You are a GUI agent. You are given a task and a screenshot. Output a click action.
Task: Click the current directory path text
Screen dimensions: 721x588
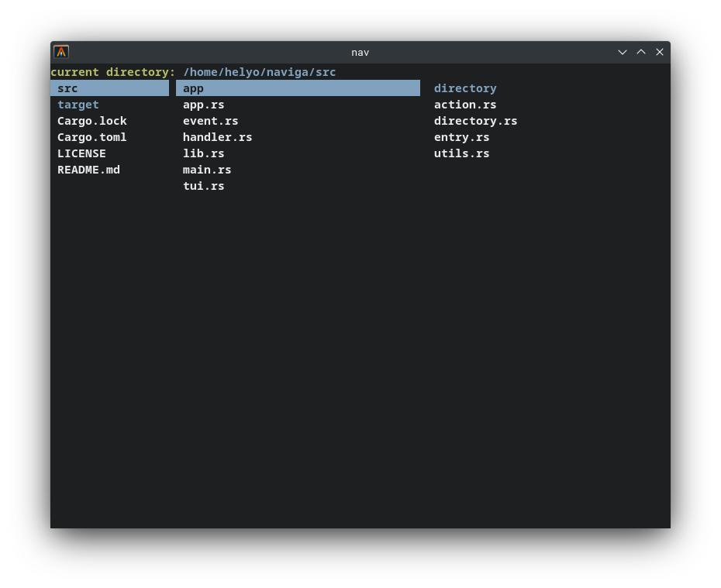[259, 72]
